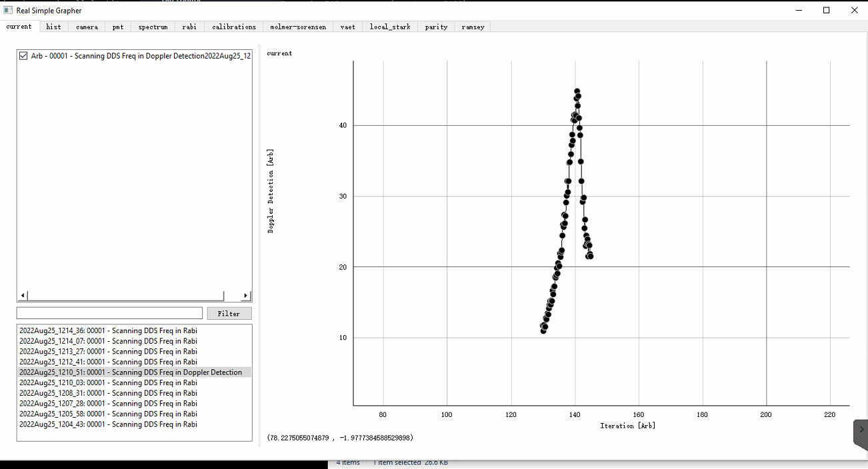Click the Filter button

coord(229,313)
